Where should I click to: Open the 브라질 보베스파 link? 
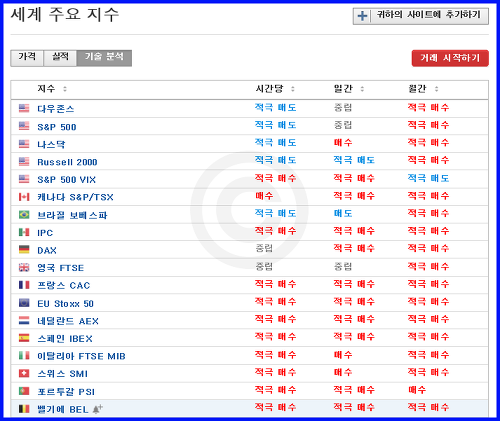(x=72, y=215)
